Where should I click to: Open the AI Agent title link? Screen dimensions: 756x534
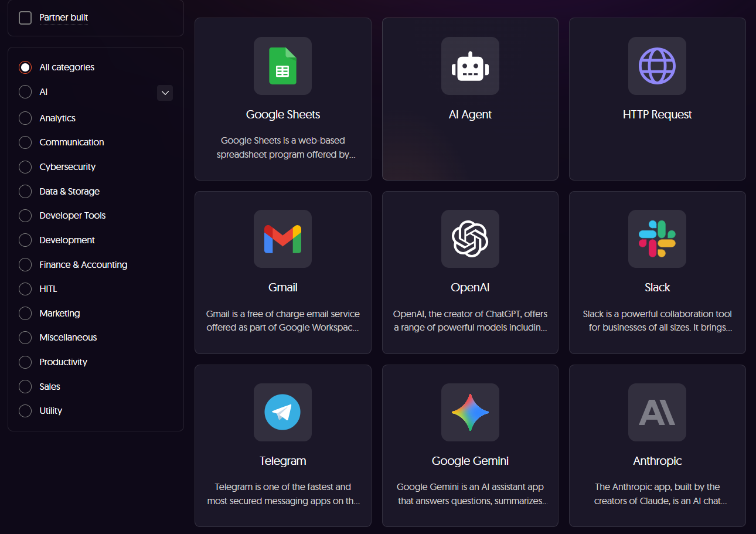tap(470, 114)
